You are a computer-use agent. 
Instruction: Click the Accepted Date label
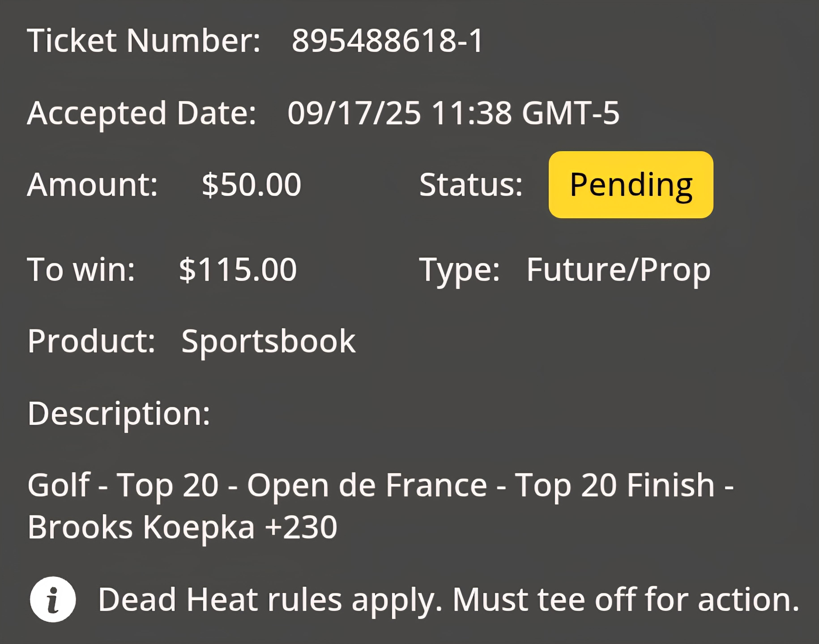point(141,113)
